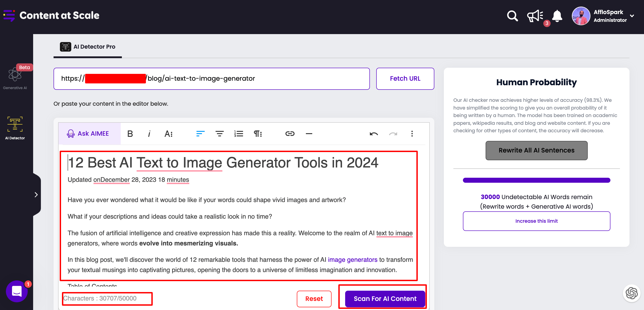
Task: Click the search magnifier icon
Action: click(x=512, y=16)
